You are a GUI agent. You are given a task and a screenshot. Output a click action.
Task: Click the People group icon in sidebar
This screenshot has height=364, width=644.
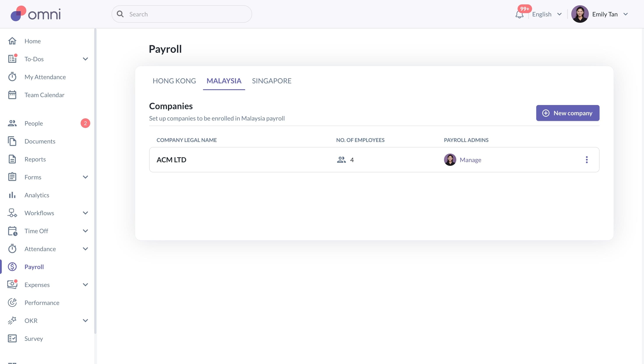(12, 123)
